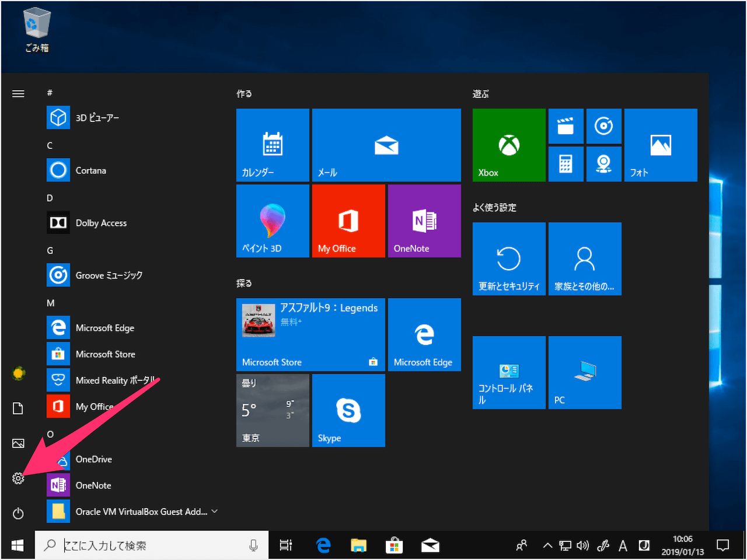Open the Control Panel tile
The height and width of the screenshot is (560, 747).
pyautogui.click(x=509, y=373)
